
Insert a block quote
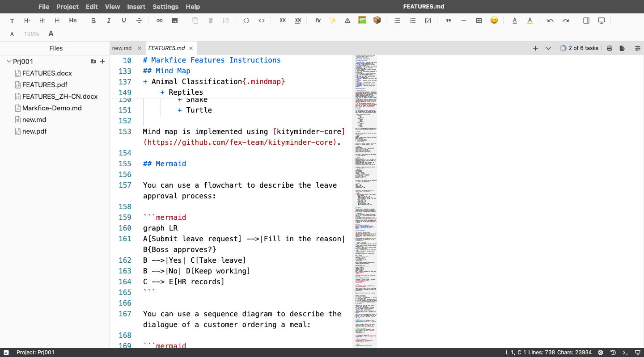449,21
